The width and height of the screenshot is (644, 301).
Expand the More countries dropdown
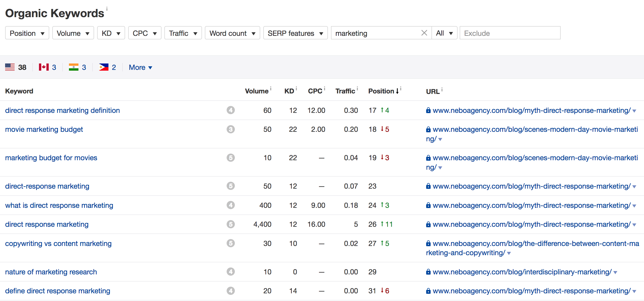point(140,68)
